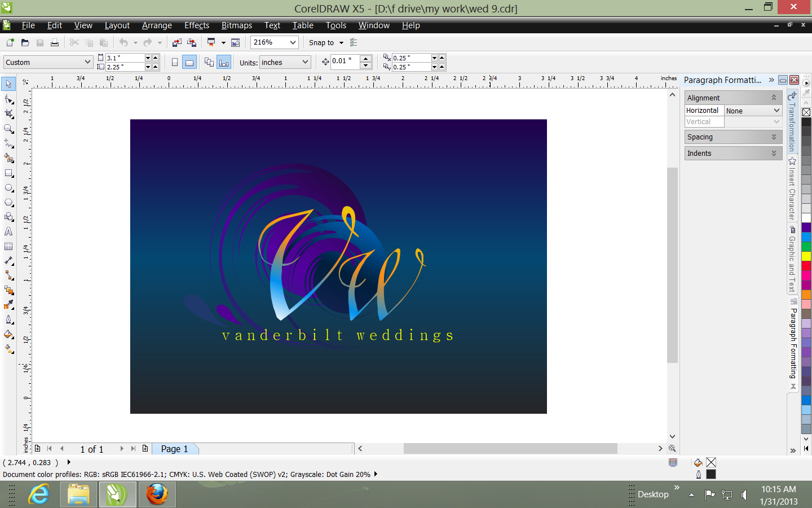Activate the Crop tool
This screenshot has height=508, width=812.
click(x=8, y=114)
